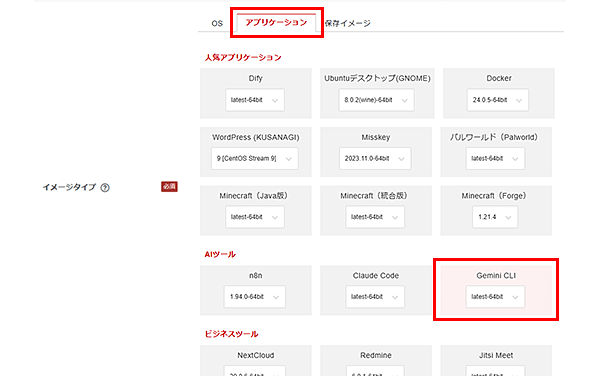
Task: Select the Minecraft (Java版) card title
Action: click(x=254, y=196)
